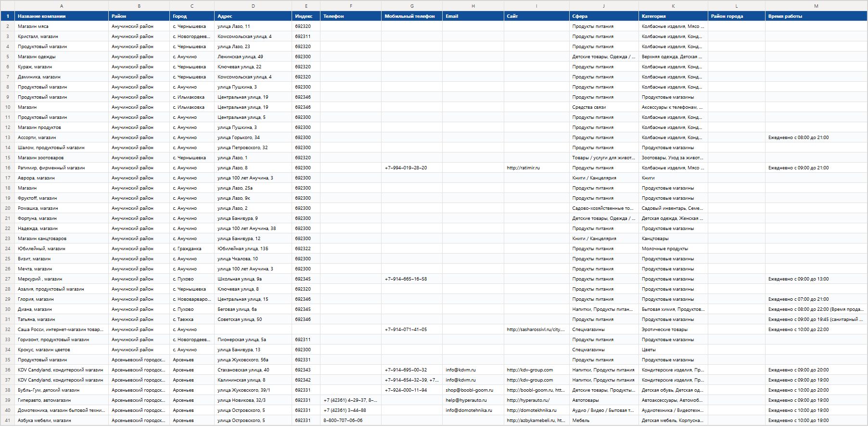Select the 'Цветы' category cell
868x434 pixels.
tap(673, 350)
